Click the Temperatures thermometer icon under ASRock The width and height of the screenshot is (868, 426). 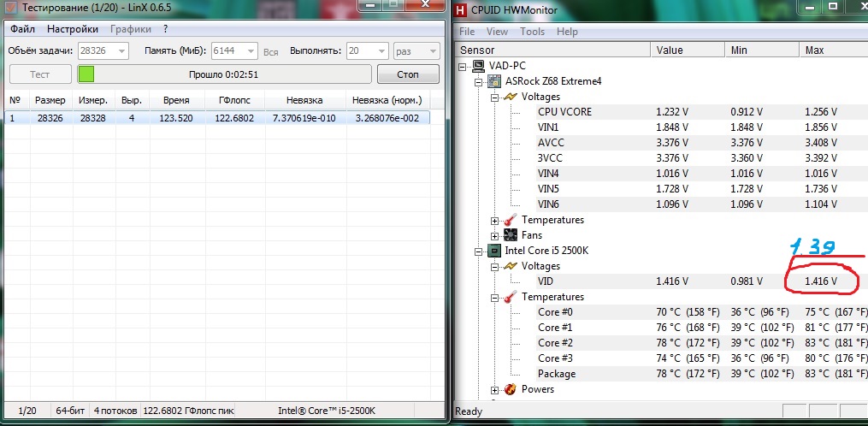(x=511, y=220)
